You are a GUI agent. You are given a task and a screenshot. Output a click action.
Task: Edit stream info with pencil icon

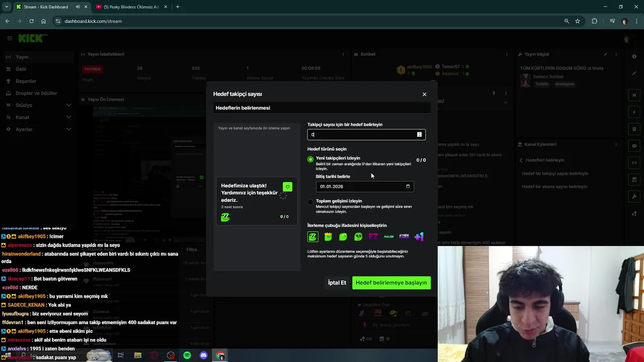605,54
